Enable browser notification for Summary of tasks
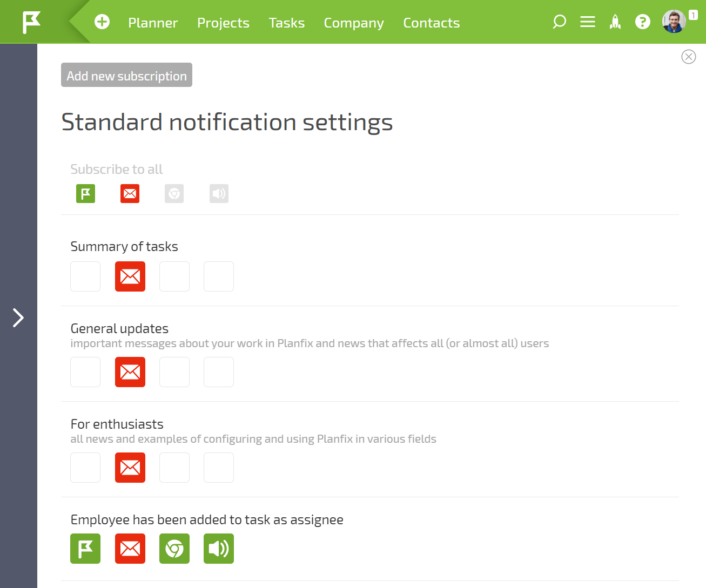 click(174, 276)
